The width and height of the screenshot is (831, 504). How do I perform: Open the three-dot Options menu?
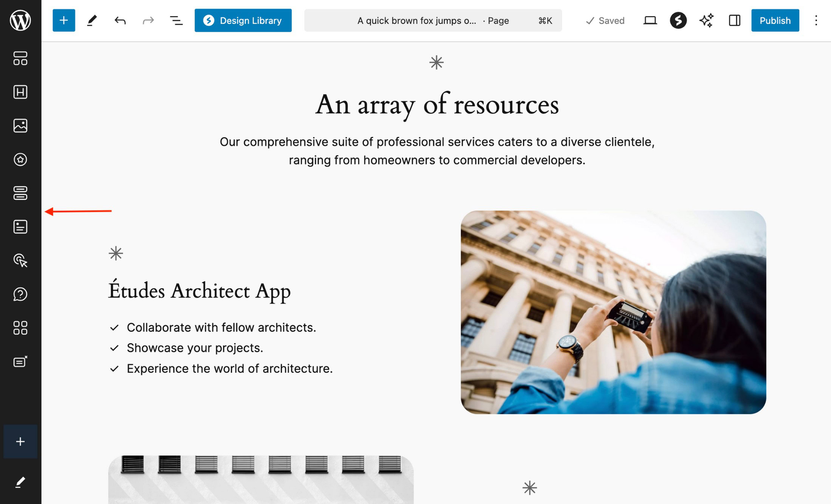point(816,20)
